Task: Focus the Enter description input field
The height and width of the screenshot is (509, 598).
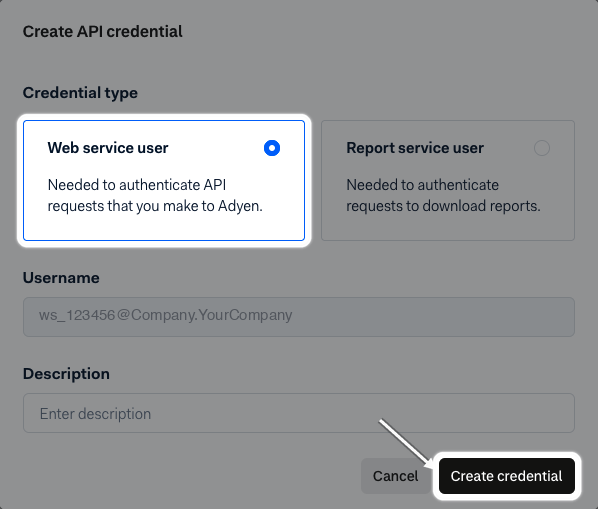Action: (x=299, y=413)
